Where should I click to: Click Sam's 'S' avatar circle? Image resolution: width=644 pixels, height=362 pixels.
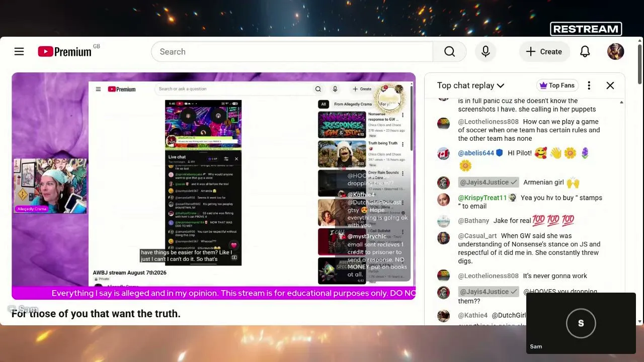[x=581, y=323]
